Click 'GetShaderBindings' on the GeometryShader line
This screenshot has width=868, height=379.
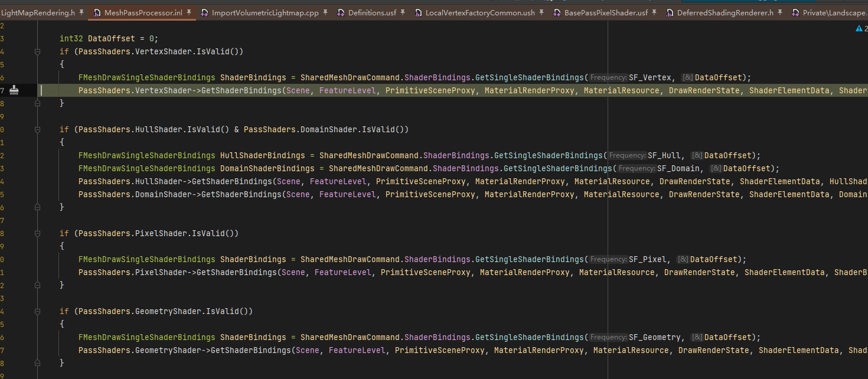(x=251, y=350)
